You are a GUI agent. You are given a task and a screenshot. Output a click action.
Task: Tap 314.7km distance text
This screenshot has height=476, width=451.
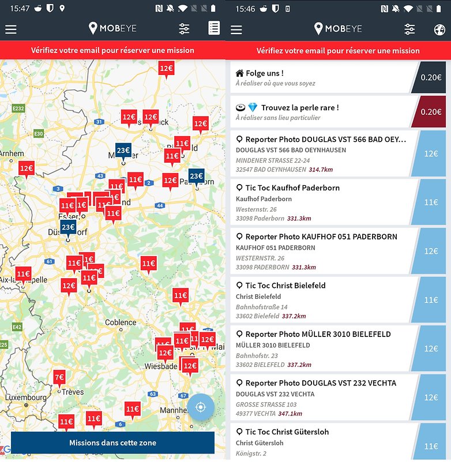coord(321,170)
